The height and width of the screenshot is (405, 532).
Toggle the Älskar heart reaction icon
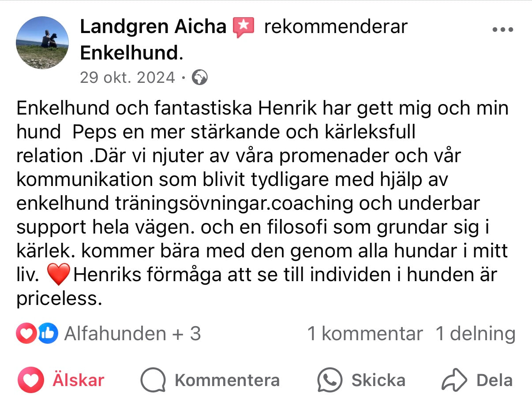tap(31, 380)
